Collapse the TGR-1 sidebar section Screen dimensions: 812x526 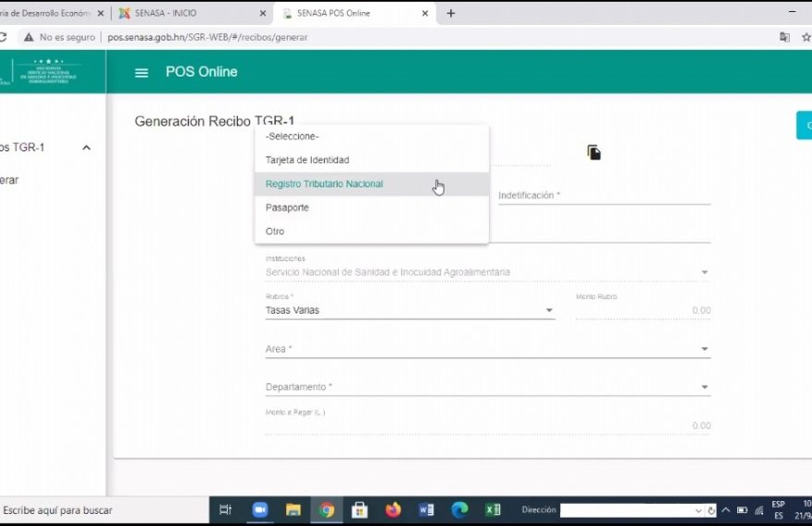pyautogui.click(x=87, y=148)
